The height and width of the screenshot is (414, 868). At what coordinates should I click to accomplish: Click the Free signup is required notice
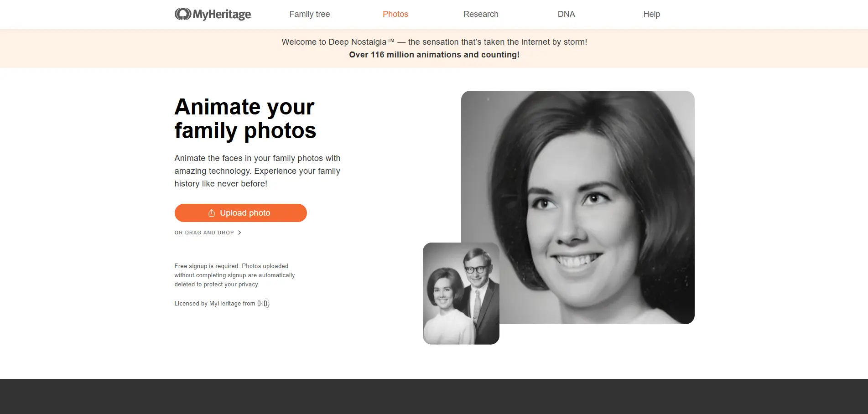click(x=234, y=275)
